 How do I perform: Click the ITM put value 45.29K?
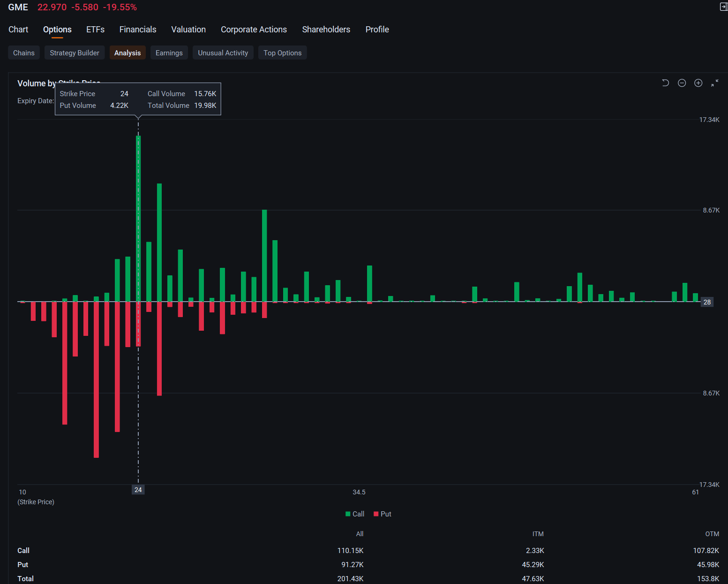click(533, 565)
